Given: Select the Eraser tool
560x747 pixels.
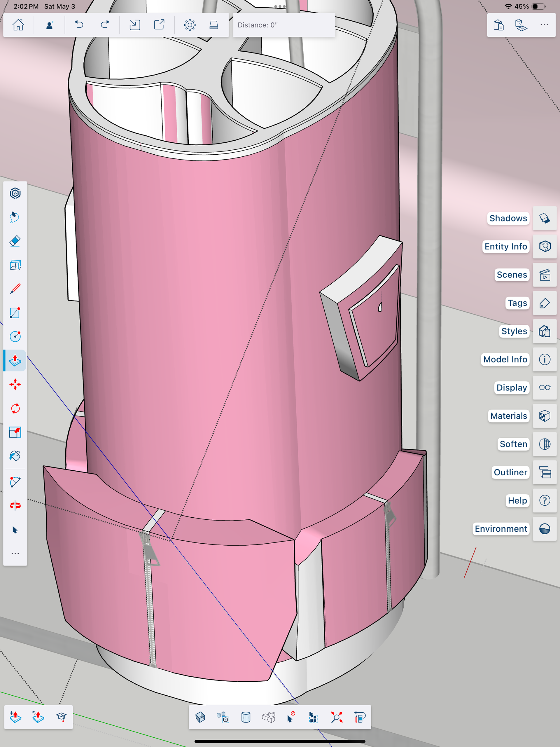Looking at the screenshot, I should point(15,241).
